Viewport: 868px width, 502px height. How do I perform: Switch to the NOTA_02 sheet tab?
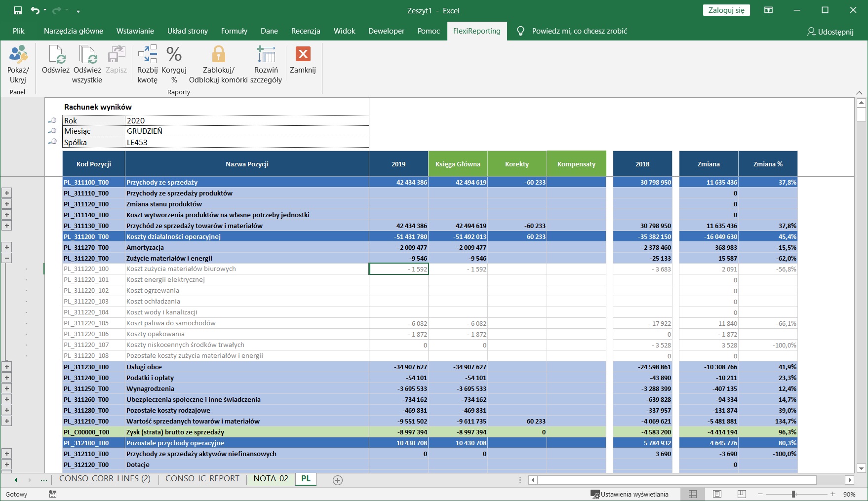(271, 479)
